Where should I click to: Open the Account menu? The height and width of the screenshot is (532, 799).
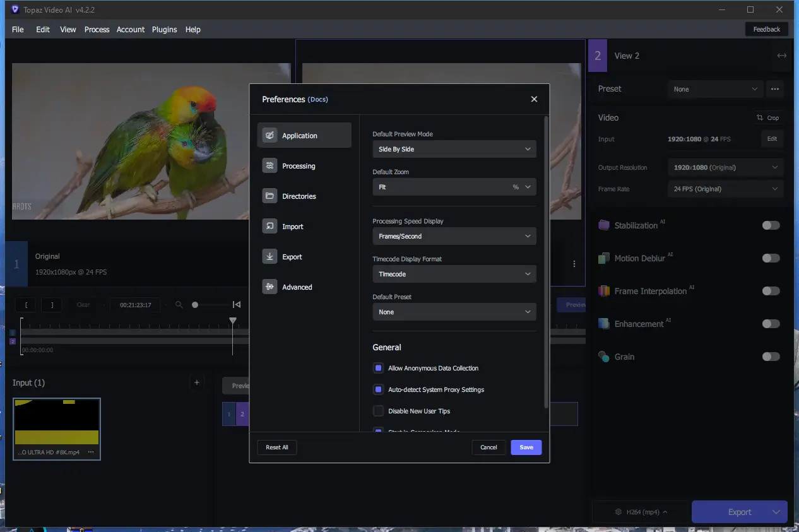click(x=131, y=29)
